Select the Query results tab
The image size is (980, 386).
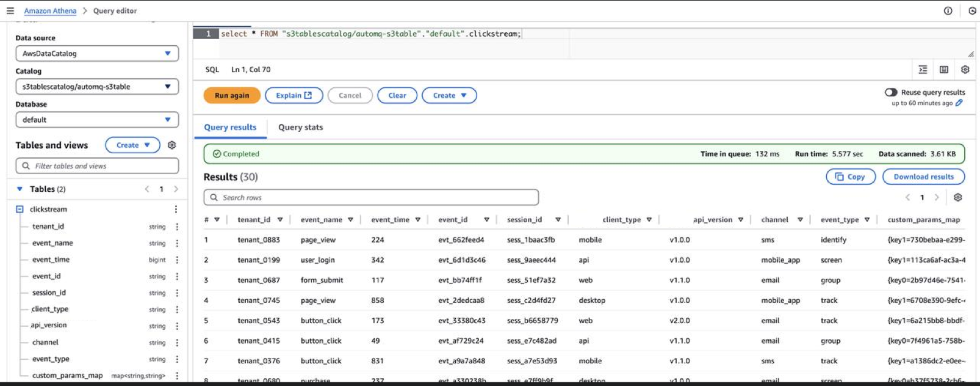pyautogui.click(x=230, y=127)
